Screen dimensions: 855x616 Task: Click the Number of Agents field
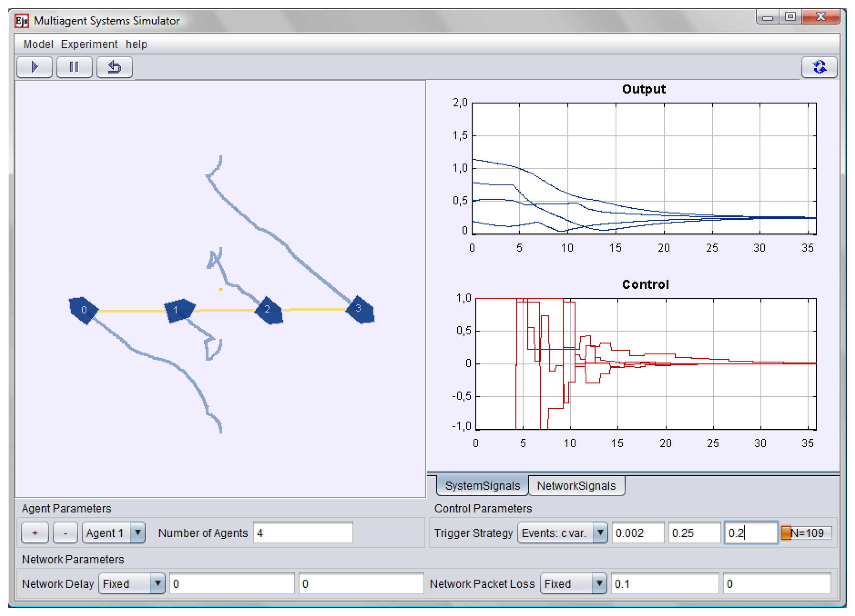303,533
